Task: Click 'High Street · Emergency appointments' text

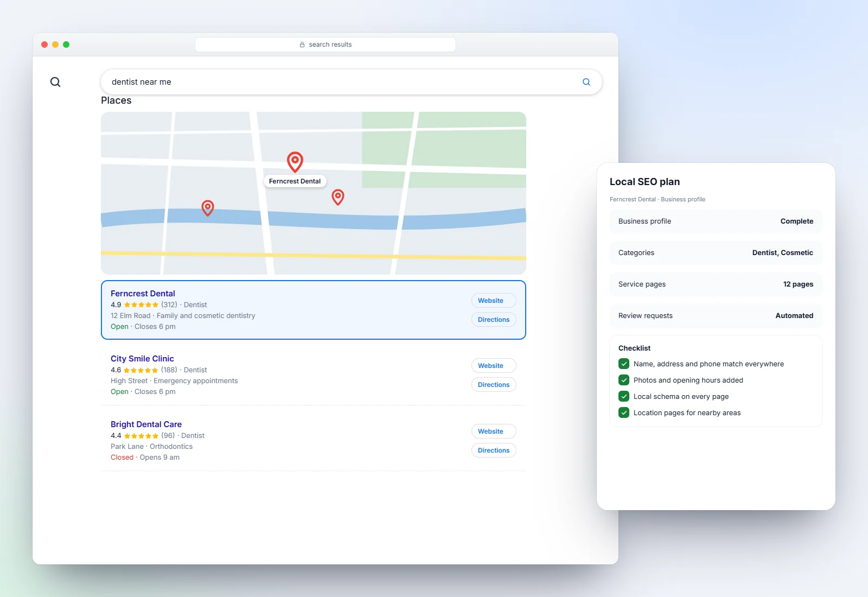Action: pyautogui.click(x=174, y=381)
